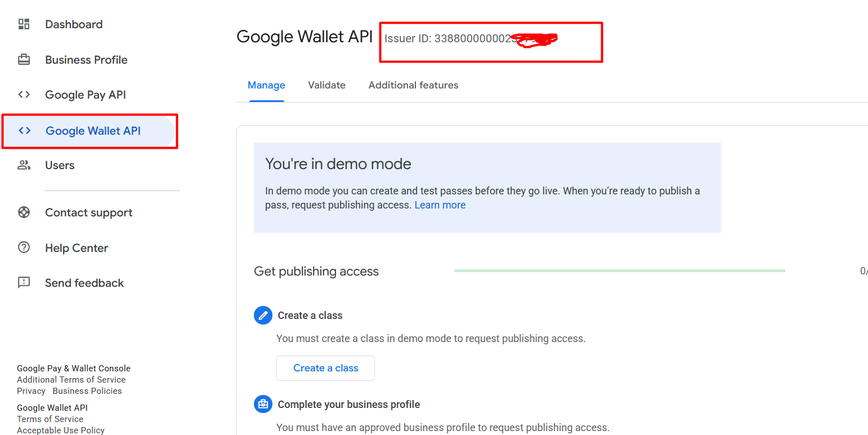Click the Google Wallet API code icon
The width and height of the screenshot is (868, 435).
click(24, 131)
